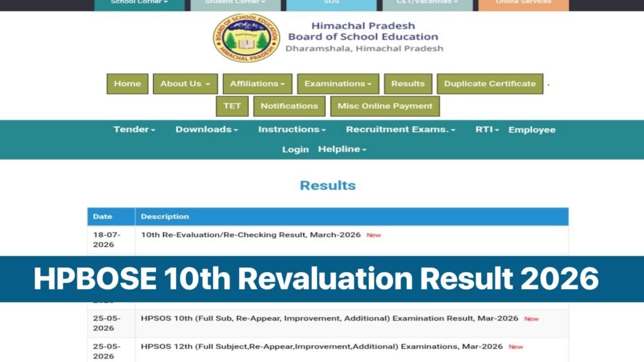
Task: Select the SOS top tab
Action: 331,4
